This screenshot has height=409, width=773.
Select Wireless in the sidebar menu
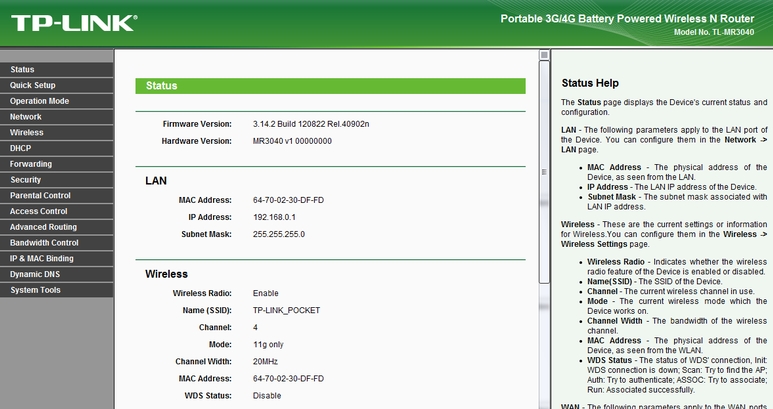pyautogui.click(x=56, y=133)
